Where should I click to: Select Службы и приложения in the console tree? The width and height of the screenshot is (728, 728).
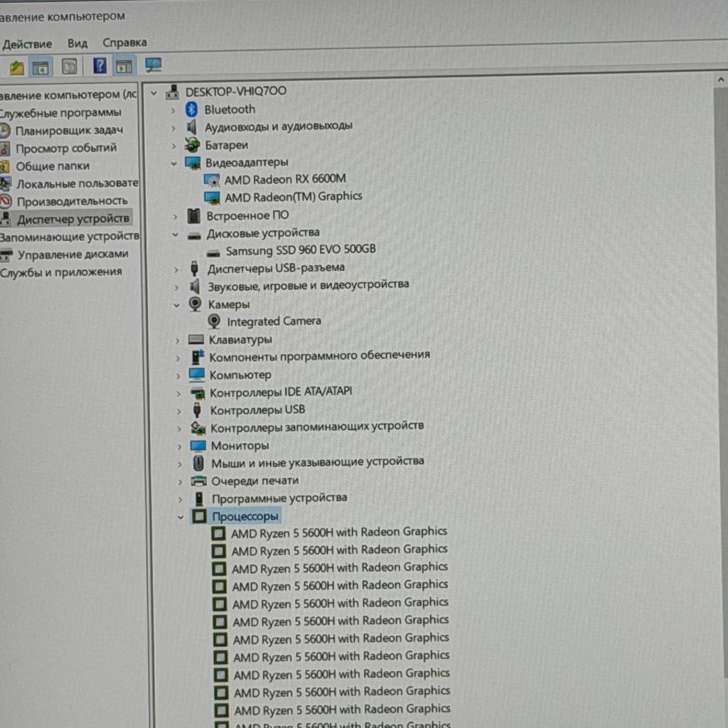click(61, 272)
